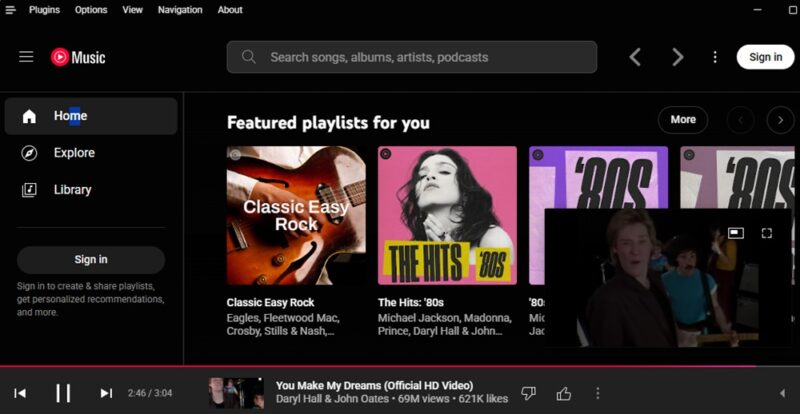The image size is (800, 414).
Task: Open the header three-dot settings menu
Action: (715, 57)
